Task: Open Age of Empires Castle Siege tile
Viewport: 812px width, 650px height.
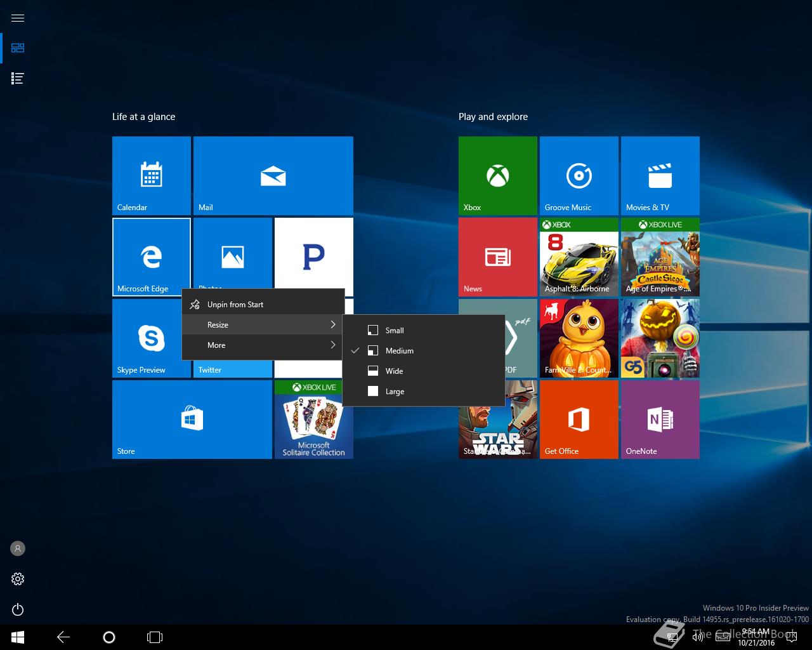Action: click(660, 257)
